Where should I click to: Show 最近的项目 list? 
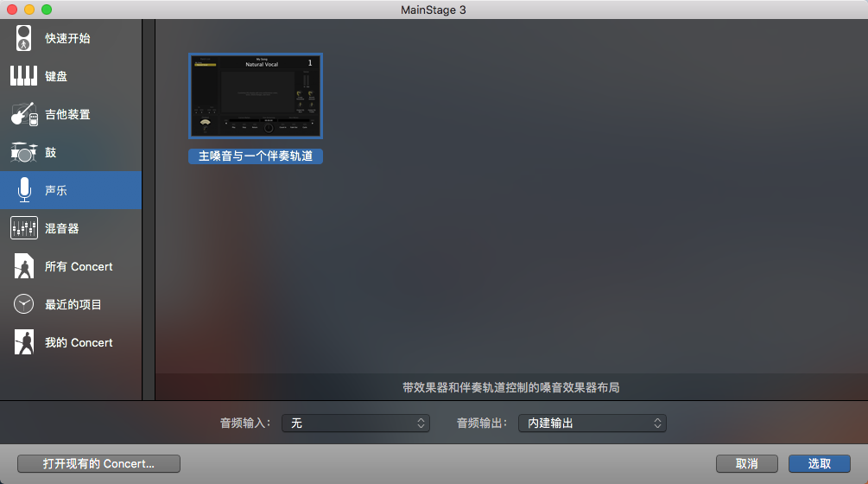pos(71,304)
